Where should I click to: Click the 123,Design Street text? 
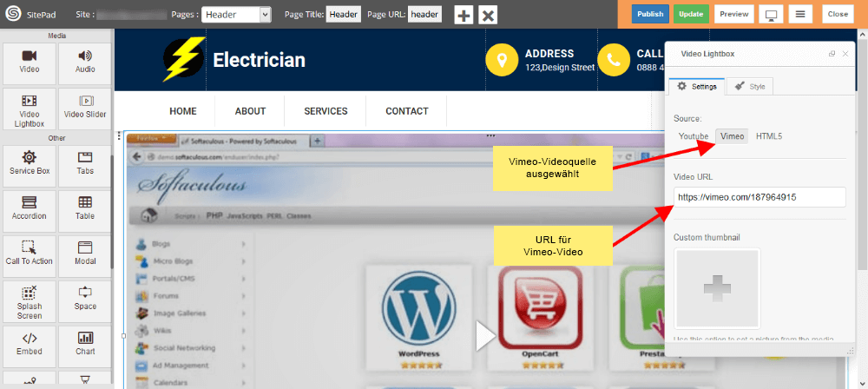coord(560,68)
